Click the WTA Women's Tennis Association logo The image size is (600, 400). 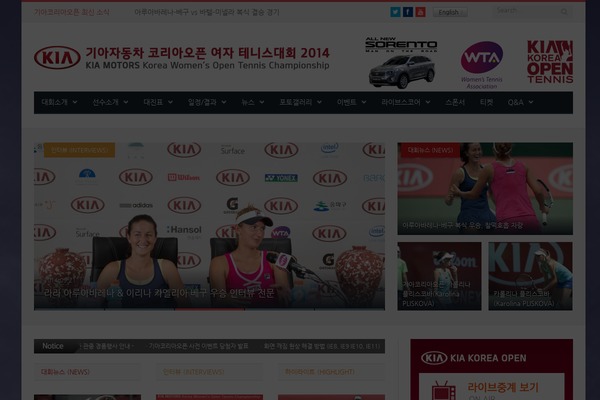click(482, 65)
